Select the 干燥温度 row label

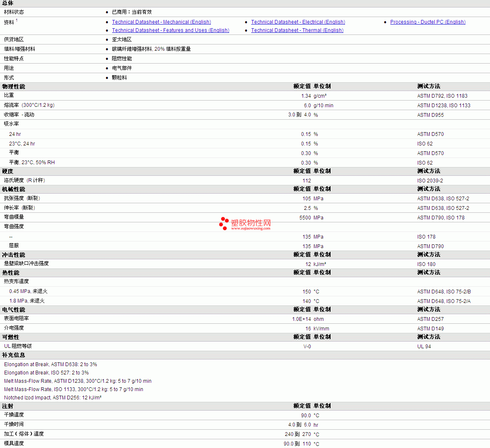click(14, 415)
